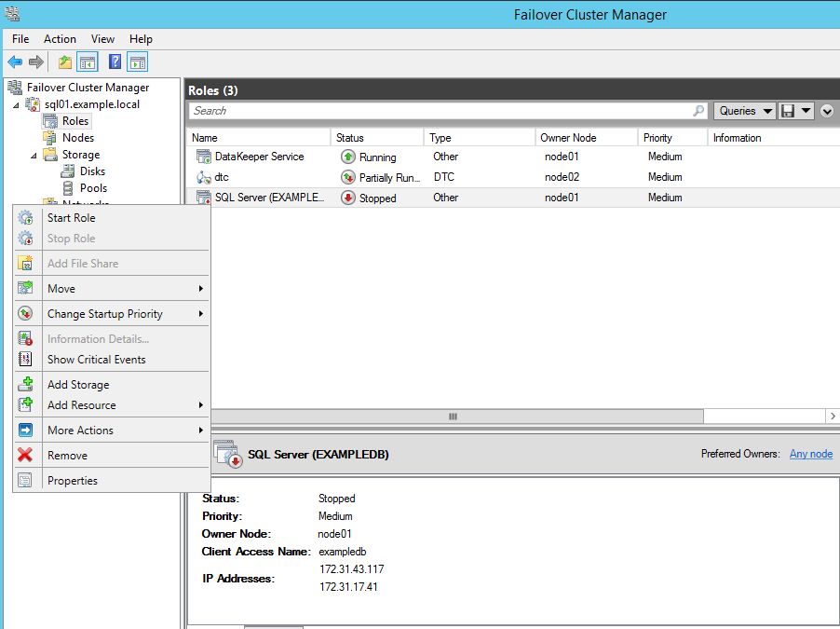
Task: Click the Show/Hide action pane icon
Action: (136, 62)
